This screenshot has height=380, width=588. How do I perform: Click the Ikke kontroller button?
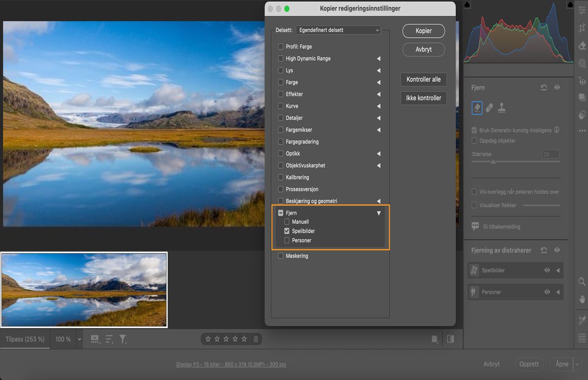(x=423, y=98)
